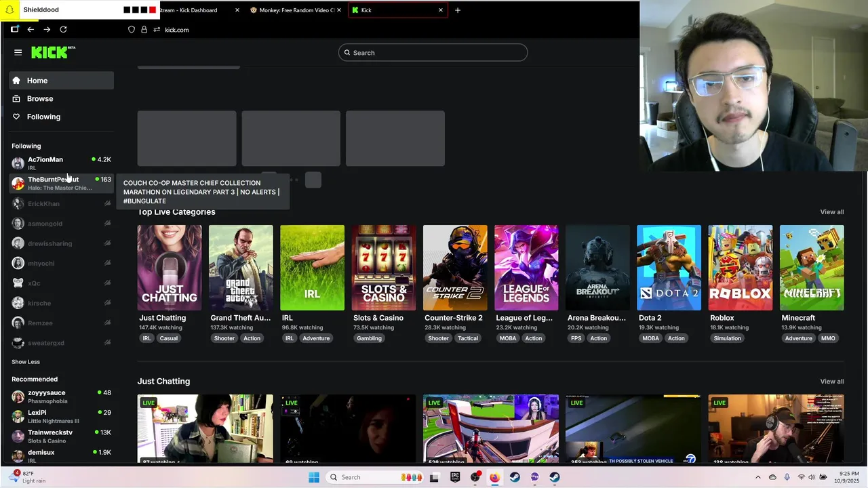
Task: Open Counter-Strike 2 category card
Action: click(x=455, y=268)
